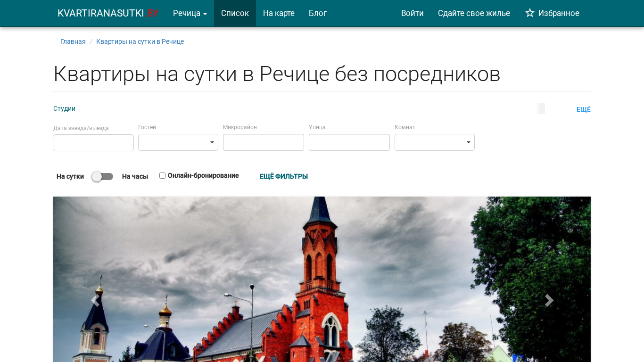Click the star icon next to Избранное

pos(530,13)
